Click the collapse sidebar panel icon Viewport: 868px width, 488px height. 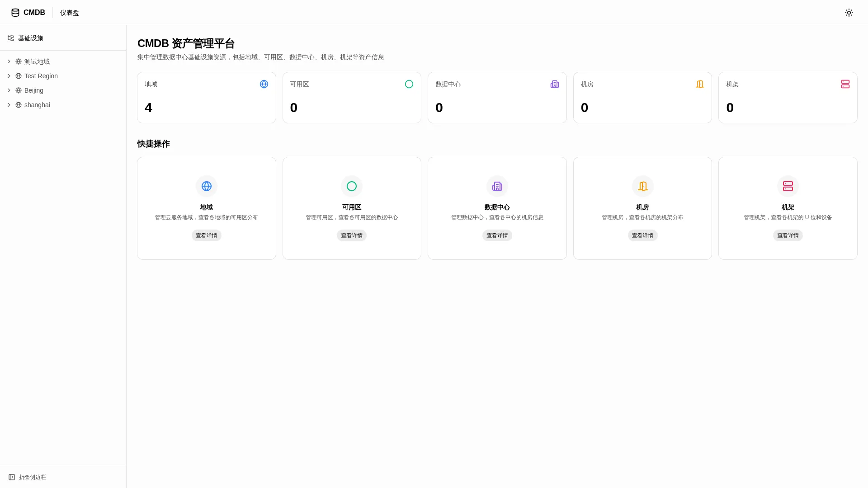tap(12, 477)
